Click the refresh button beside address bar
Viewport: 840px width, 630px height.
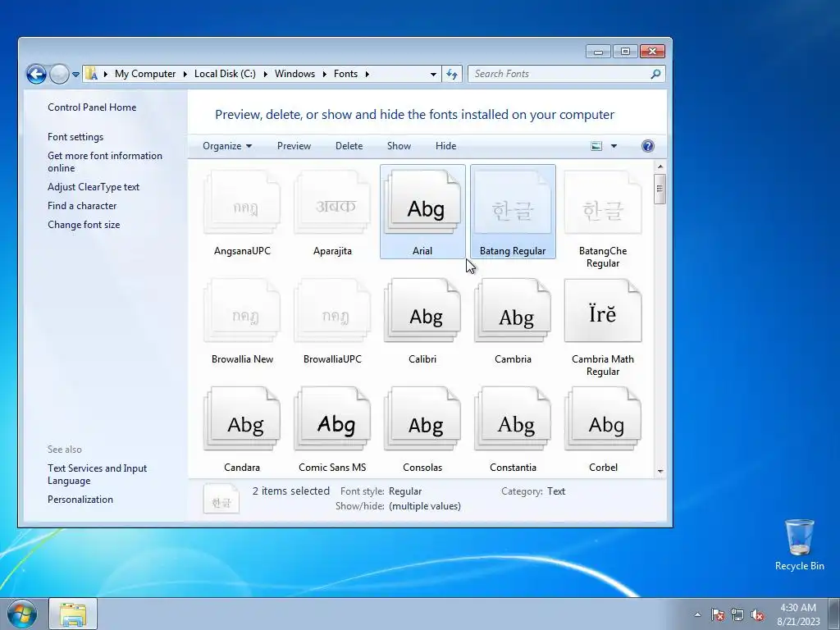[x=452, y=74]
